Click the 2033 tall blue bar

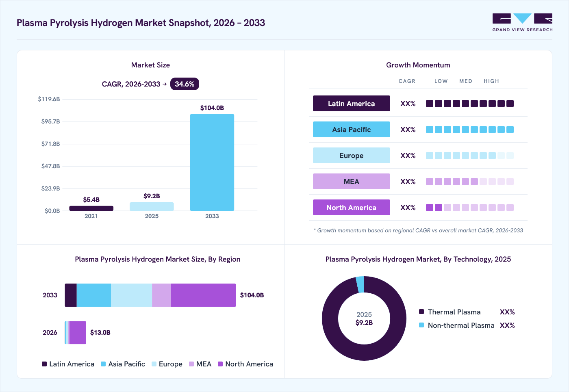coord(212,162)
